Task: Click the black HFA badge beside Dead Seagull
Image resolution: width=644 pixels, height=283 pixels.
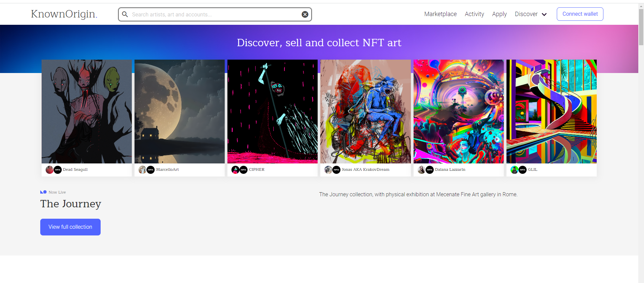Action: 58,170
